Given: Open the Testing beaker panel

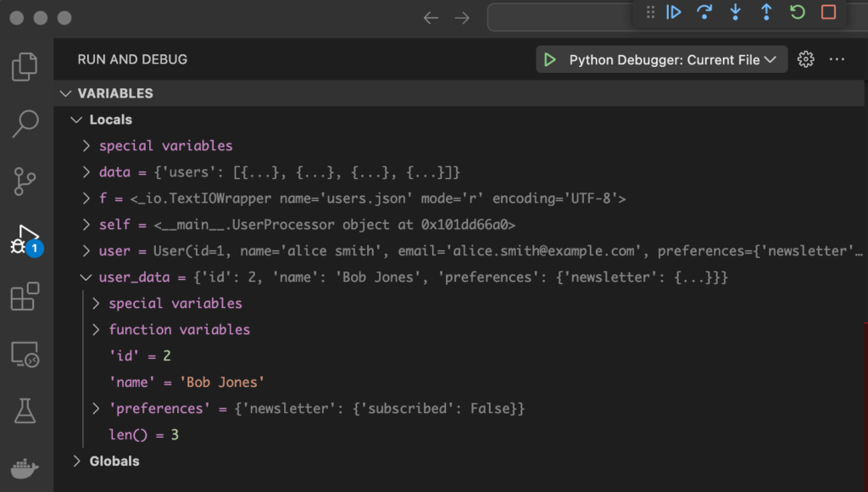Looking at the screenshot, I should (x=25, y=409).
